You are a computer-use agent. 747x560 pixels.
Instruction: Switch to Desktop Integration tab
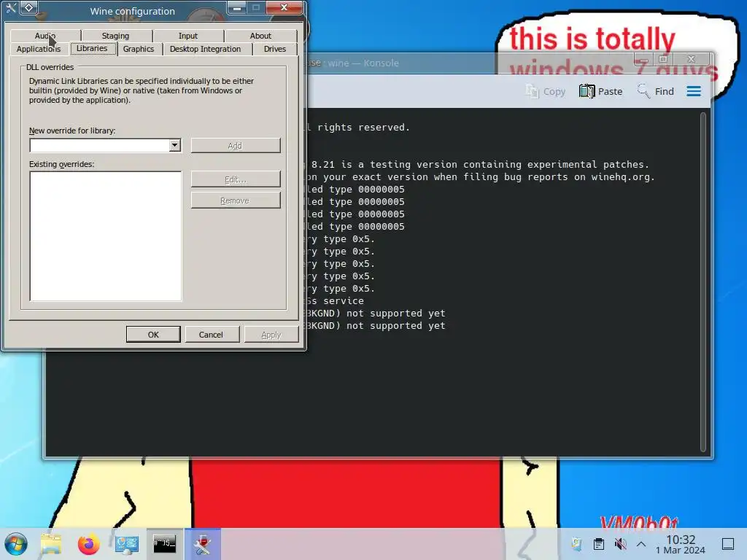pyautogui.click(x=205, y=49)
